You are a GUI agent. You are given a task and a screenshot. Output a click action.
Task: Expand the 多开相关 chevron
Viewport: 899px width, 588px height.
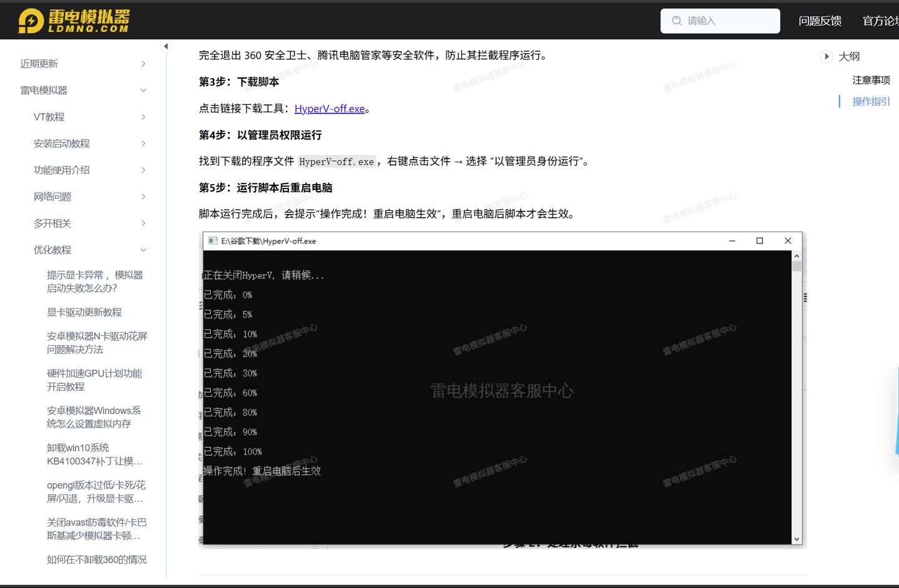click(x=144, y=223)
